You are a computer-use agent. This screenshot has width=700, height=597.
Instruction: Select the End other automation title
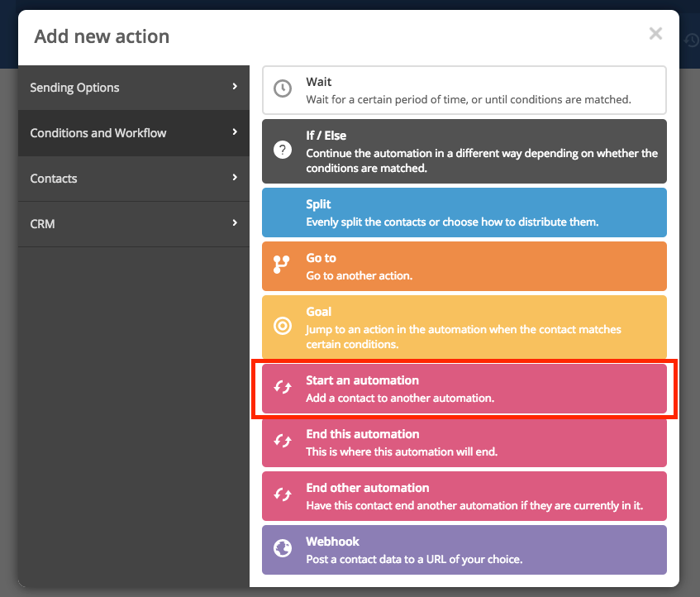pos(367,488)
